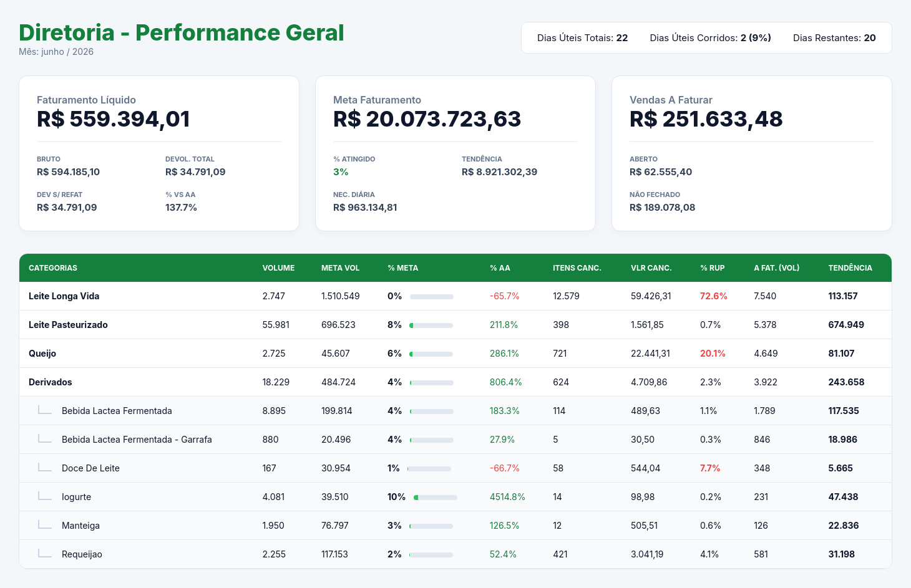911x588 pixels.
Task: Click the indent icon beside Bebida Lactea Fermentada - Garrafa
Action: 45,438
